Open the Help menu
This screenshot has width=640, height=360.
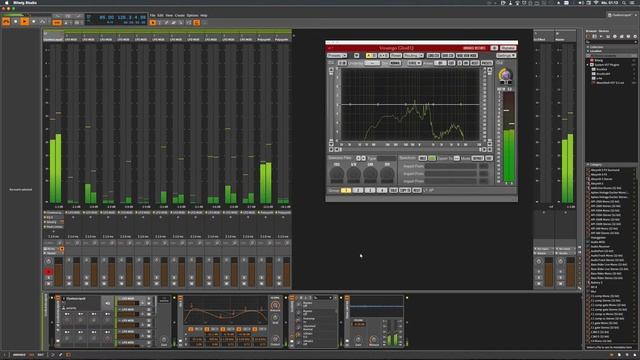pos(204,16)
